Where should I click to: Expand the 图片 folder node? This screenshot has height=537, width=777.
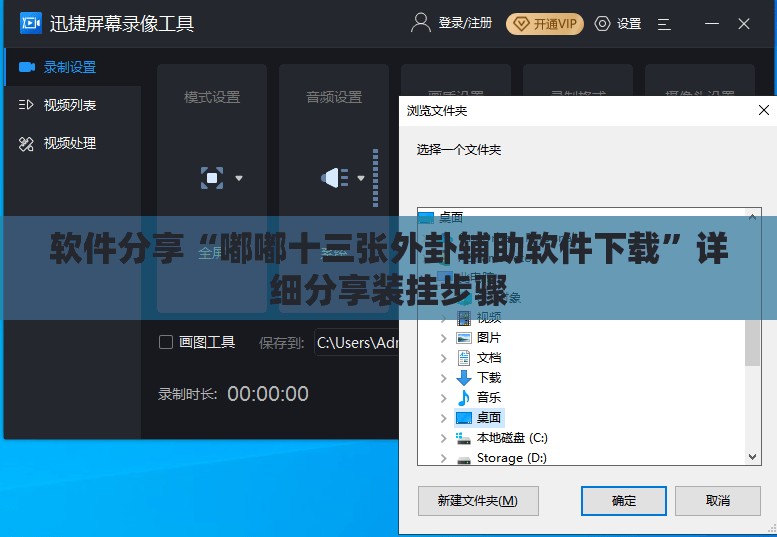pos(444,338)
